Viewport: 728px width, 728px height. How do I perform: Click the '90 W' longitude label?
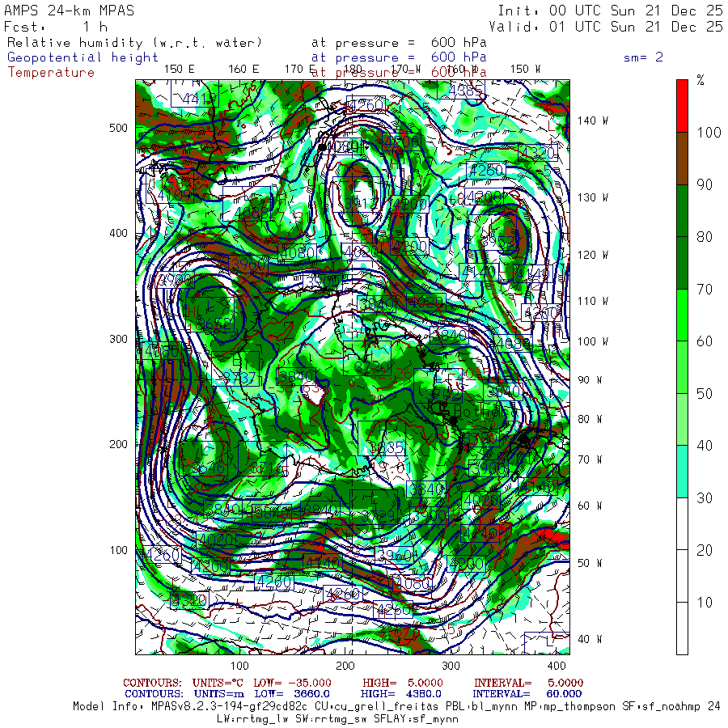(x=590, y=380)
